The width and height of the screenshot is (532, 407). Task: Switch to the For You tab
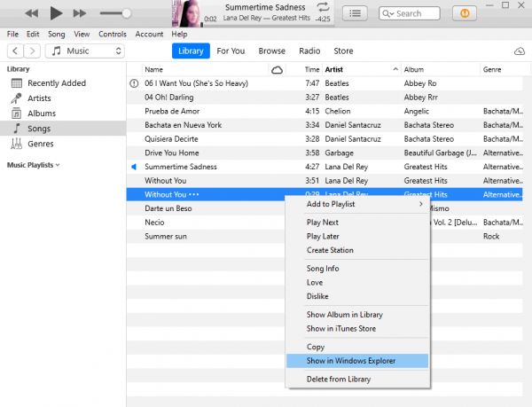[231, 51]
